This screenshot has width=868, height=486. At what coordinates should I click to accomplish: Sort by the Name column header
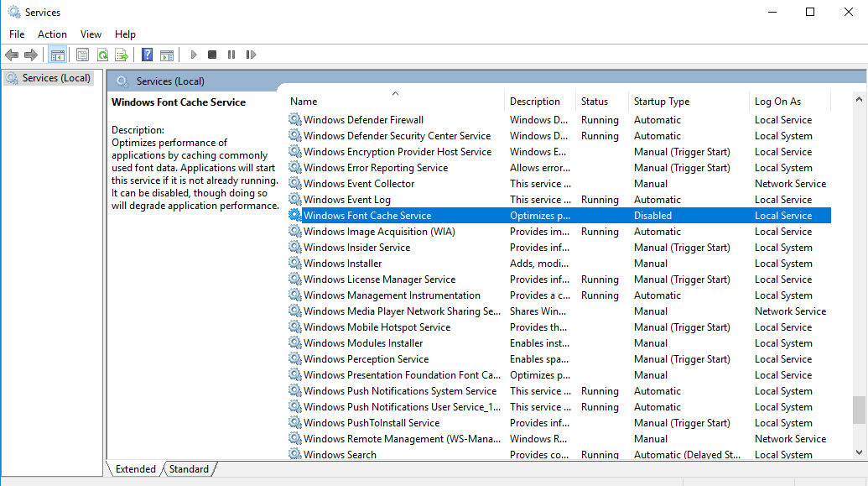pyautogui.click(x=395, y=102)
